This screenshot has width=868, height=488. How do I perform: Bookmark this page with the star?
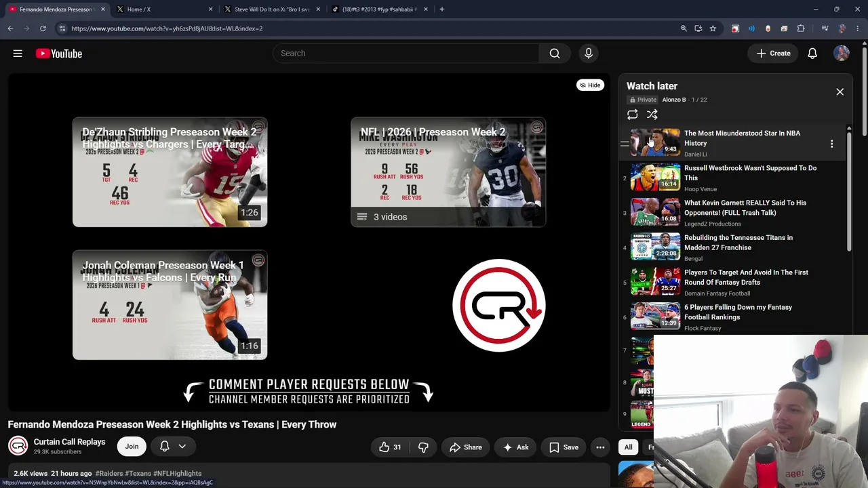pyautogui.click(x=713, y=28)
